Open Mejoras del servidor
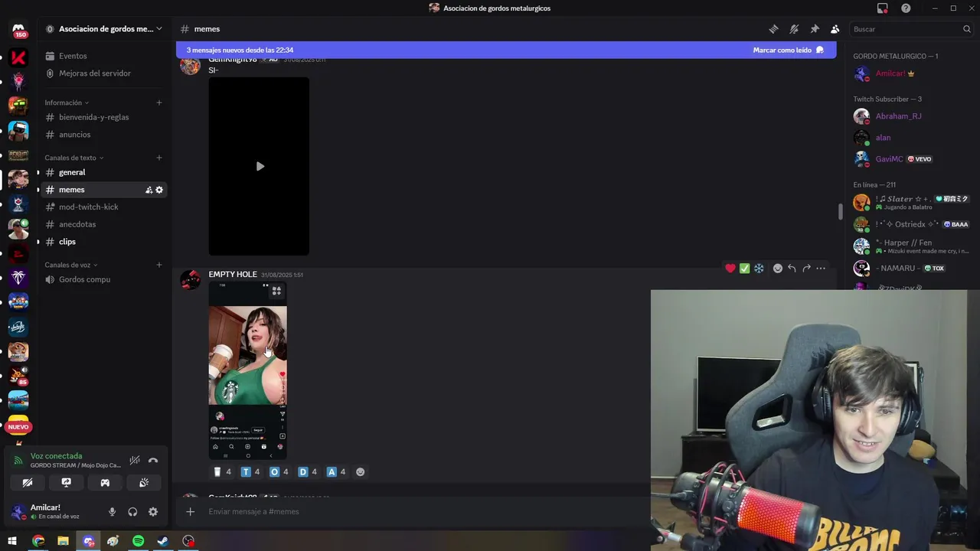The width and height of the screenshot is (980, 551). point(95,73)
